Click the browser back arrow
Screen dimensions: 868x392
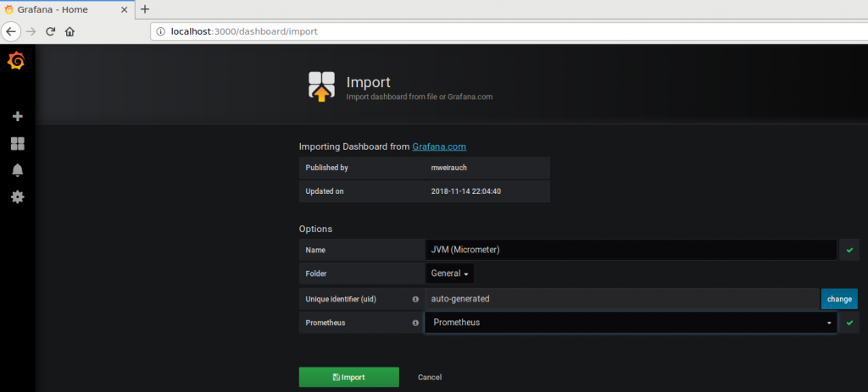click(11, 31)
